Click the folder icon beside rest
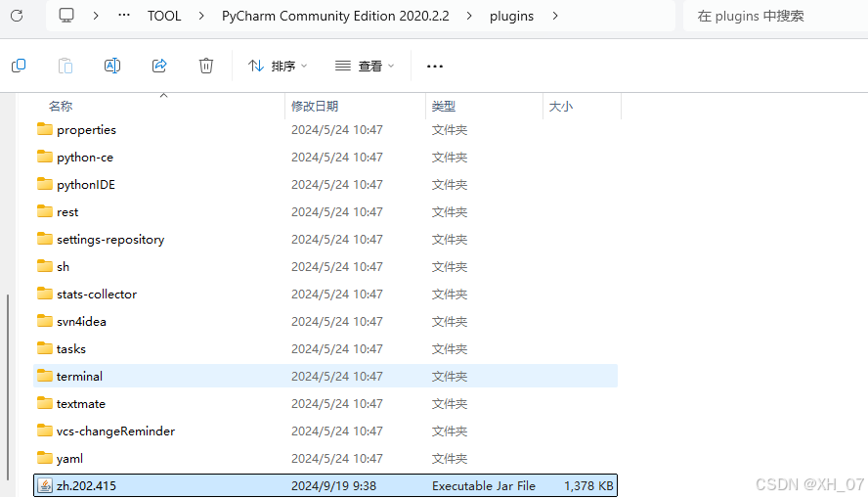This screenshot has height=499, width=868. pyautogui.click(x=45, y=211)
